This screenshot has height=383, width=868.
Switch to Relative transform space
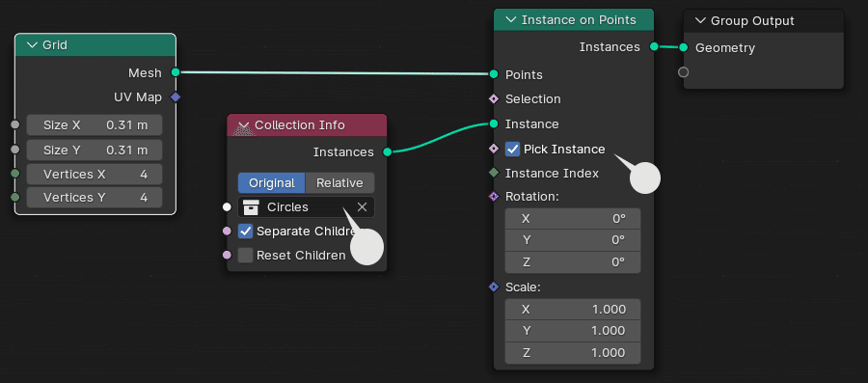[x=339, y=182]
